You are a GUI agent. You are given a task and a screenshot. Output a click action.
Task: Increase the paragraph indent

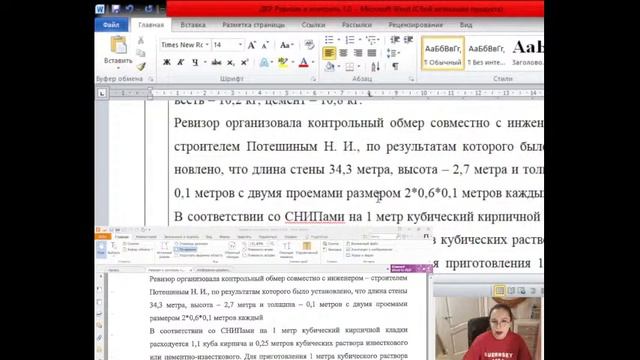point(408,40)
